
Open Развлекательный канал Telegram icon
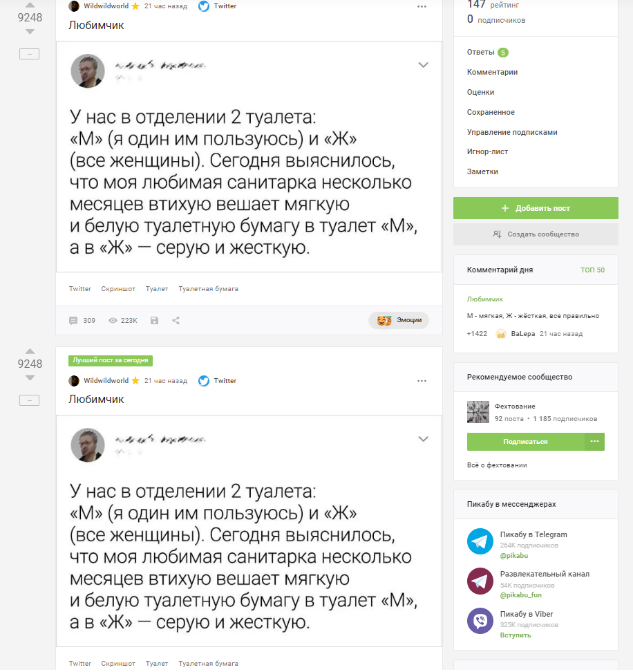point(480,581)
